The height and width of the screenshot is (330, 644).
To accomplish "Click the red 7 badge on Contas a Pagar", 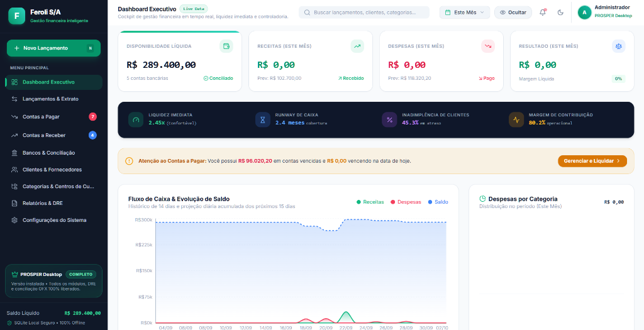I will coord(93,117).
